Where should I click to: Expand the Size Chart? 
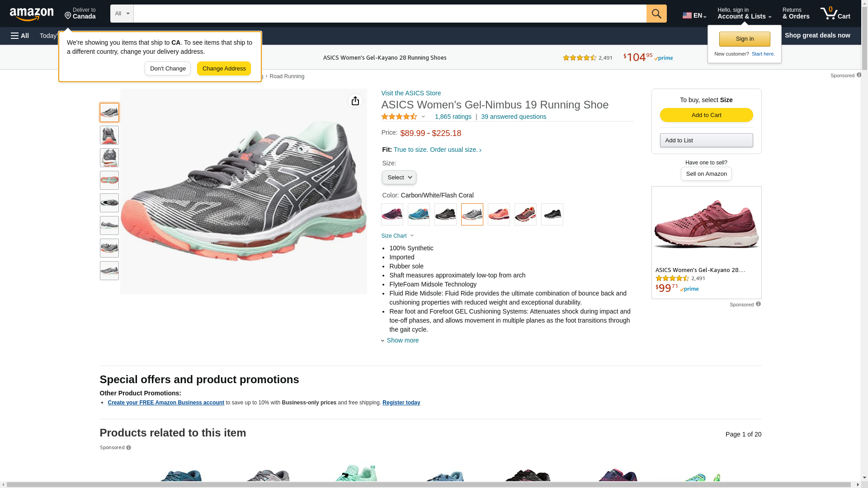click(397, 236)
